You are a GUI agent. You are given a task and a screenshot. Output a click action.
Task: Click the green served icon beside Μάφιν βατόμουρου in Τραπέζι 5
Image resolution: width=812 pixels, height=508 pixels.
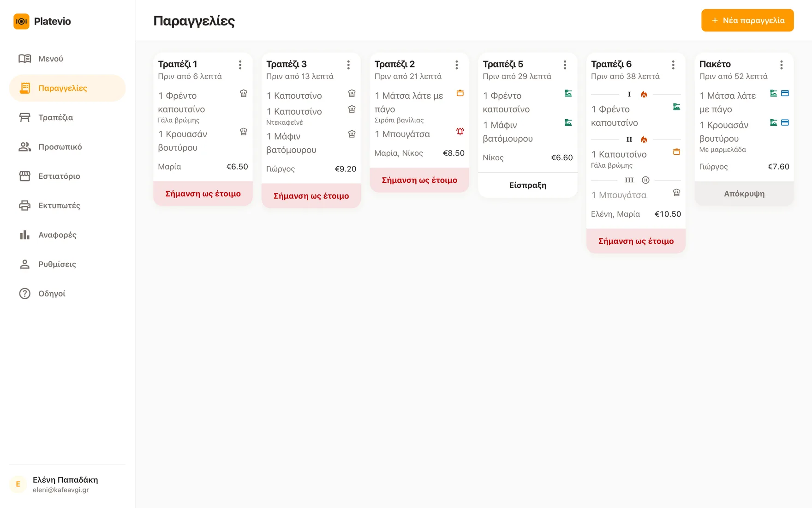click(568, 123)
